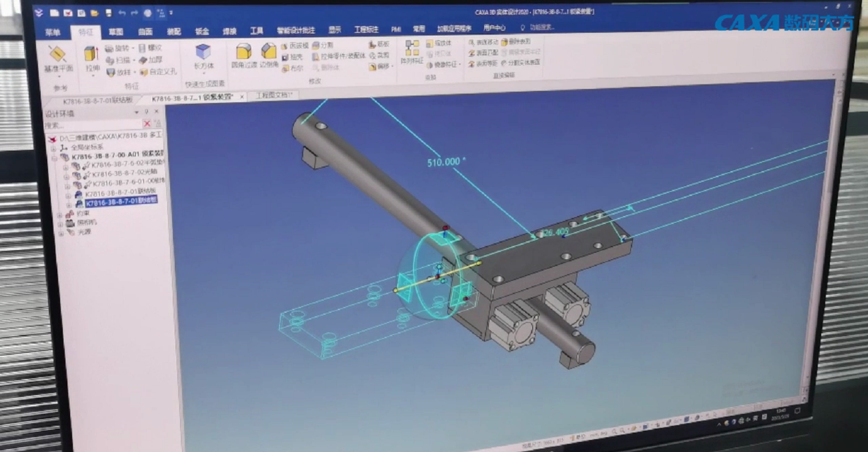The image size is (868, 452).
Task: Click the 删除表面 (delete face) tool
Action: tap(516, 41)
